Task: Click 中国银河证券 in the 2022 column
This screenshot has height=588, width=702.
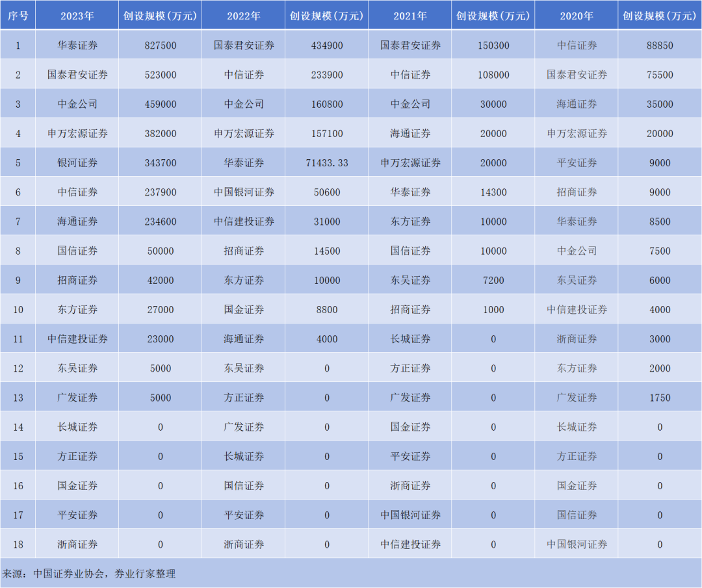Action: tap(244, 192)
